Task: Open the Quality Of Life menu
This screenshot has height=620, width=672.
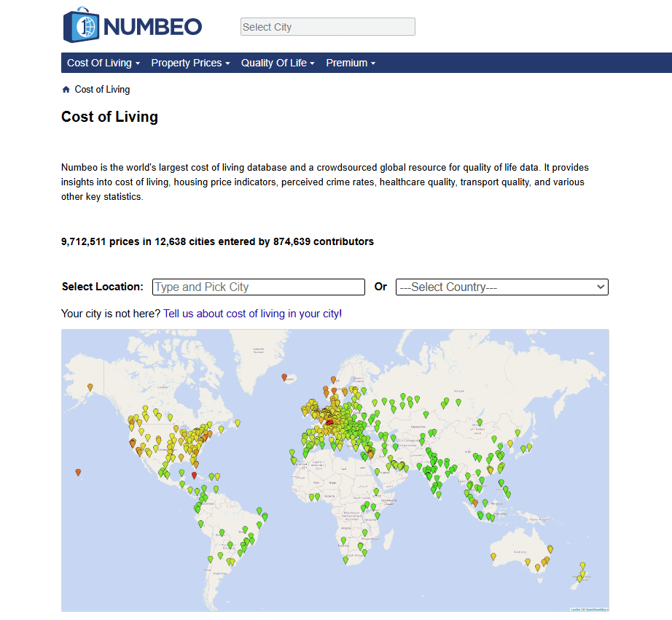Action: coord(278,63)
